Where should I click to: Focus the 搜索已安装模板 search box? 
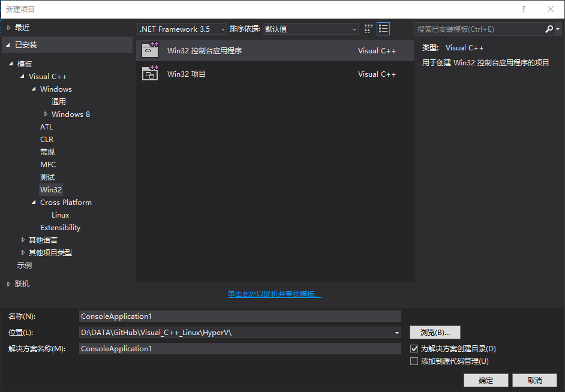tap(479, 29)
